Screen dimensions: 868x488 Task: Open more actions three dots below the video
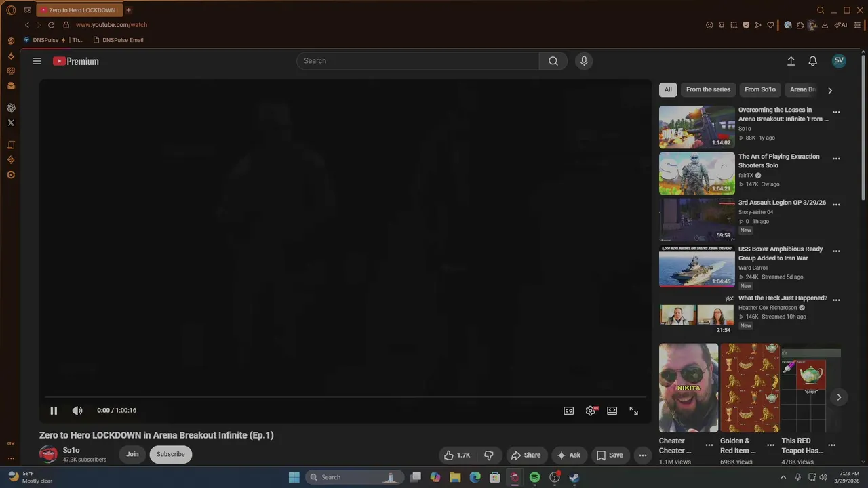pyautogui.click(x=642, y=455)
